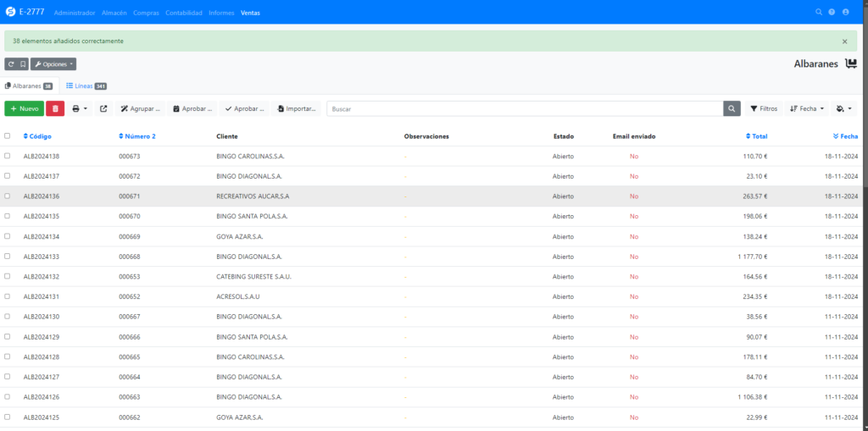Viewport: 868px width, 431px height.
Task: Click the Filtros button
Action: coord(764,108)
